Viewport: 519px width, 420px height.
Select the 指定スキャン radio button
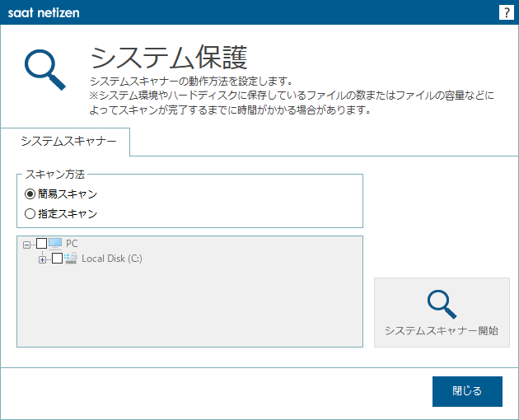click(x=30, y=214)
